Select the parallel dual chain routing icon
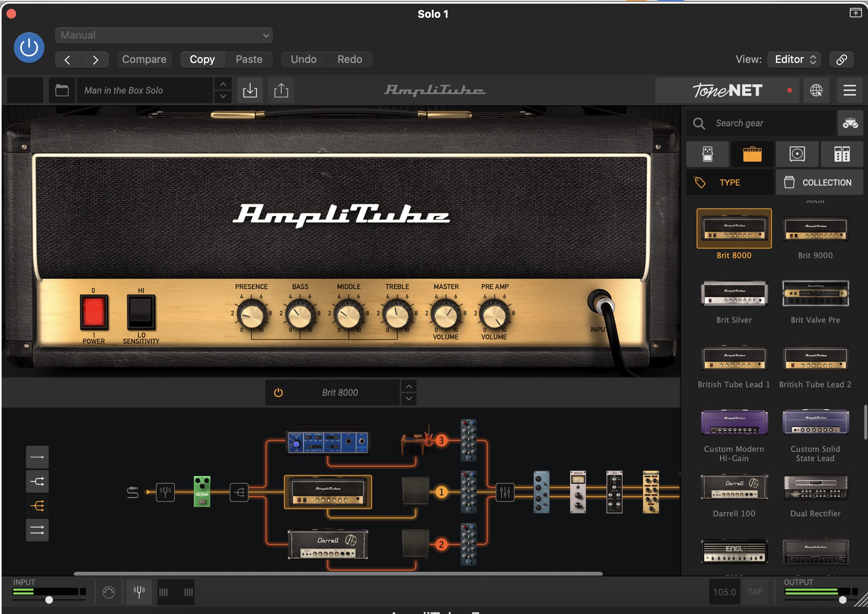The height and width of the screenshot is (614, 868). (37, 530)
